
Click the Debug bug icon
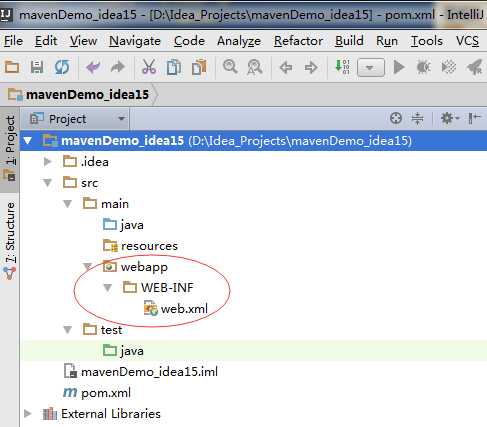[424, 67]
